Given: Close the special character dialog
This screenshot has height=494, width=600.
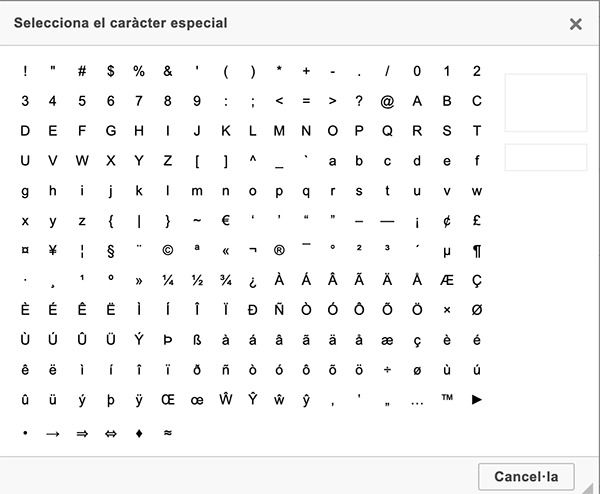Looking at the screenshot, I should tap(576, 23).
